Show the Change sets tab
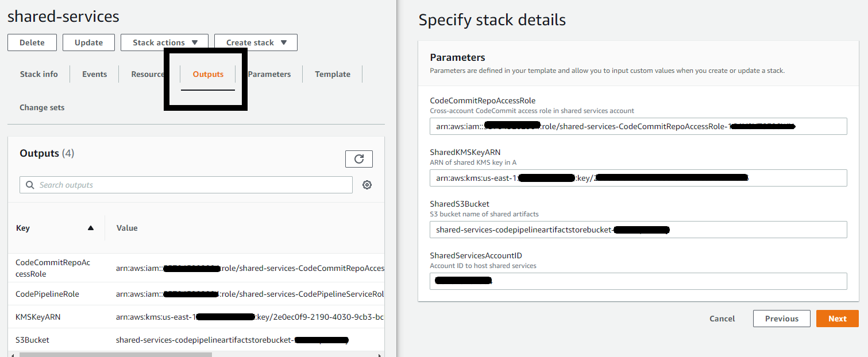Image resolution: width=868 pixels, height=357 pixels. click(x=41, y=107)
